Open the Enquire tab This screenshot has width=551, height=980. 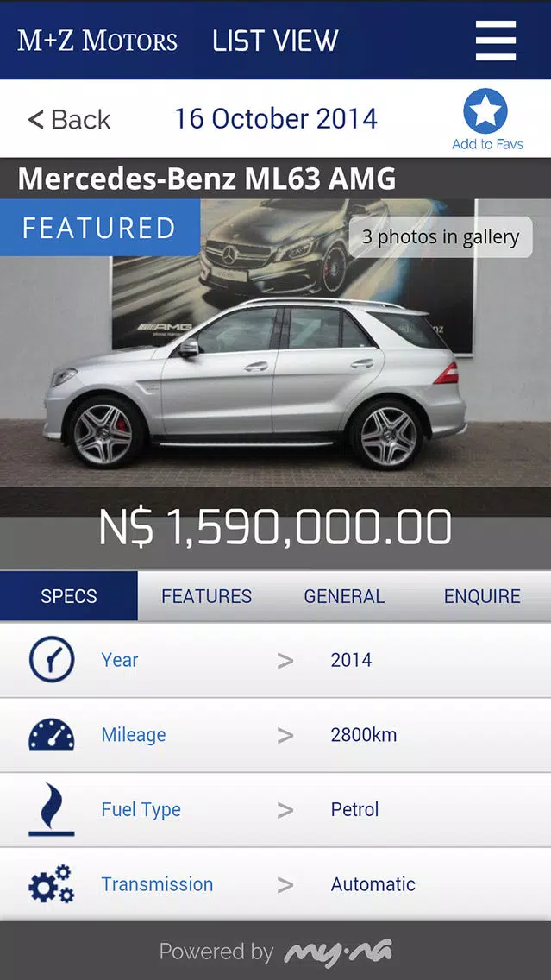[x=482, y=596]
